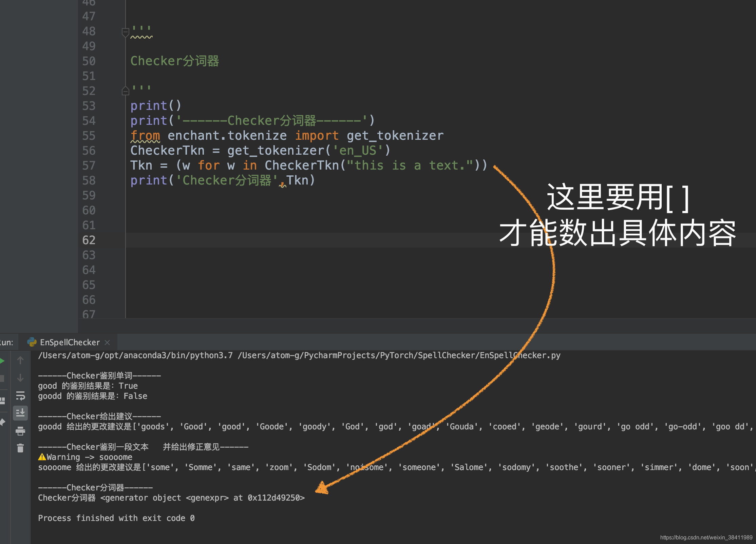Click the Checker鉴别一段文本 console header
The width and height of the screenshot is (756, 544).
(x=143, y=447)
